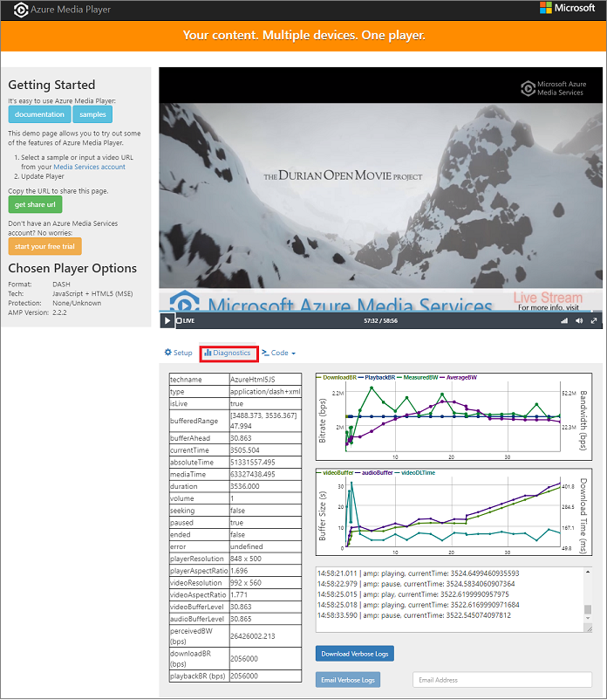Screen dimensions: 607x700
Task: Click the log textarea resize handle
Action: [589, 628]
